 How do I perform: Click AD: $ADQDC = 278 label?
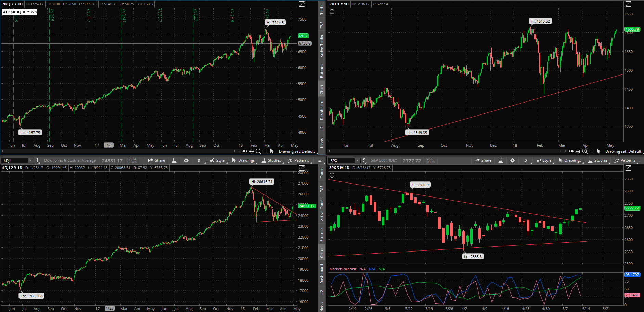[20, 12]
